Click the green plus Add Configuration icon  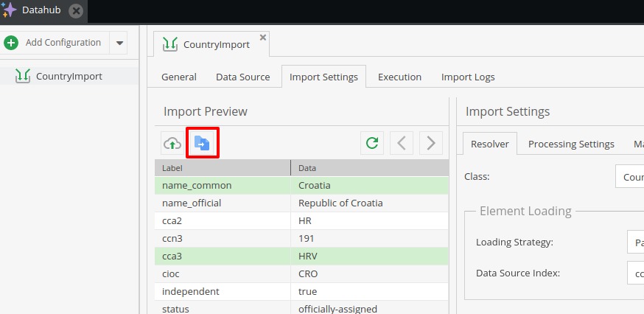point(11,43)
